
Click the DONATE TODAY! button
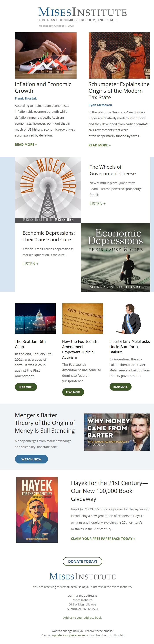82,561
